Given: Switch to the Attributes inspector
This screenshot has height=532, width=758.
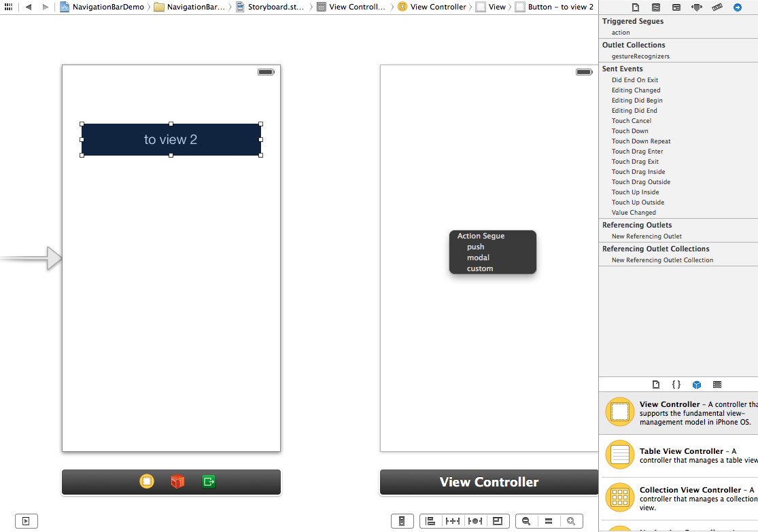Looking at the screenshot, I should coord(697,7).
